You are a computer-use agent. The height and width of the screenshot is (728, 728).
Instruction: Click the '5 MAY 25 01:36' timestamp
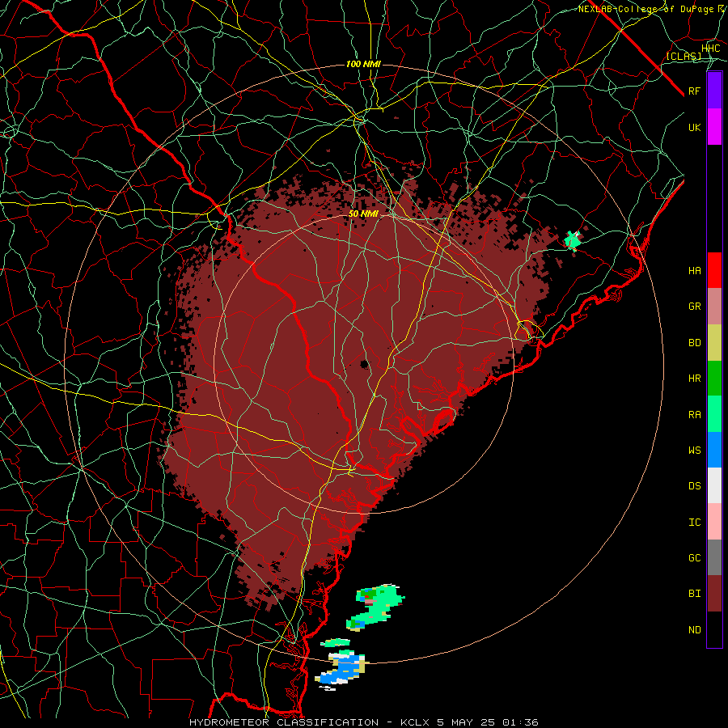tap(487, 722)
